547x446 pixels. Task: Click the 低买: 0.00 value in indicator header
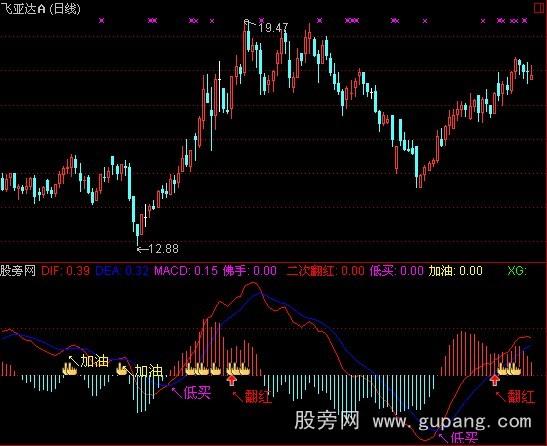[397, 271]
